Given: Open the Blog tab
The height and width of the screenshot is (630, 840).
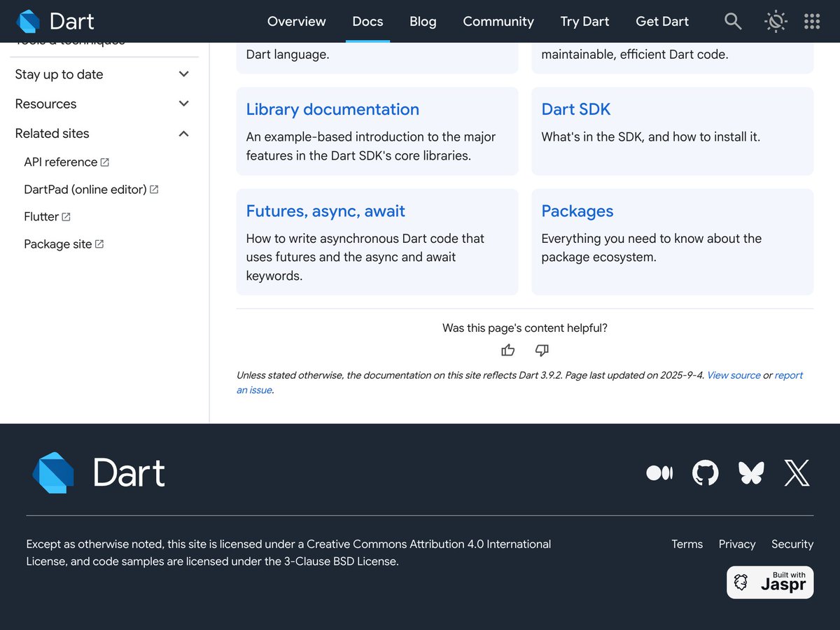Looking at the screenshot, I should (x=423, y=22).
